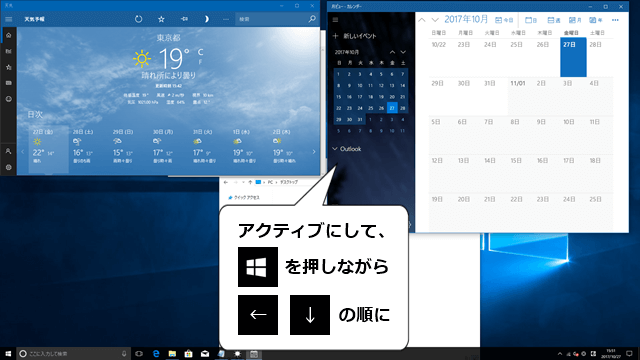640x360 pixels.
Task: Switch Calendar to month (月) view
Action: (575, 20)
